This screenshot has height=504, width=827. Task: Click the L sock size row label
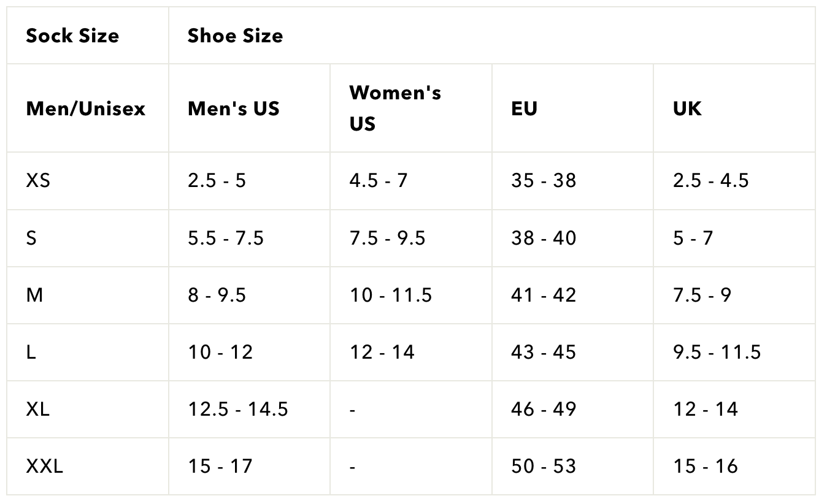pos(88,352)
